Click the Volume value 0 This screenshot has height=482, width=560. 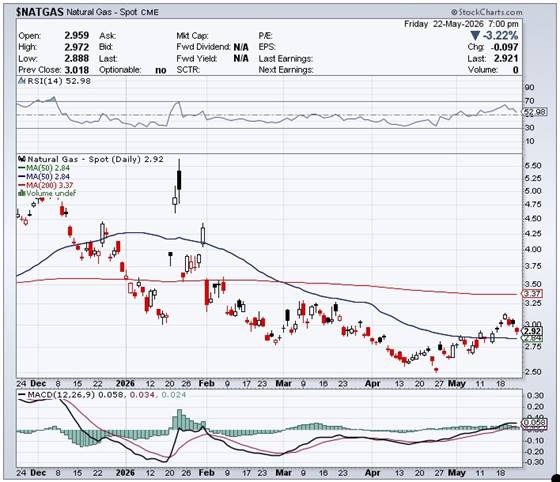click(515, 70)
